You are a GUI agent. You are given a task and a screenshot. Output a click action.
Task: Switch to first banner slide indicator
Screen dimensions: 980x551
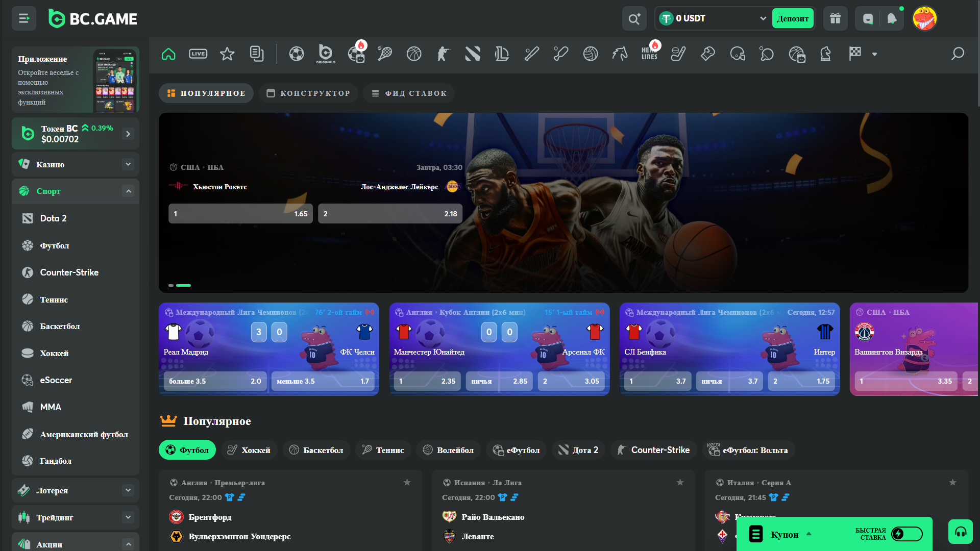coord(171,285)
